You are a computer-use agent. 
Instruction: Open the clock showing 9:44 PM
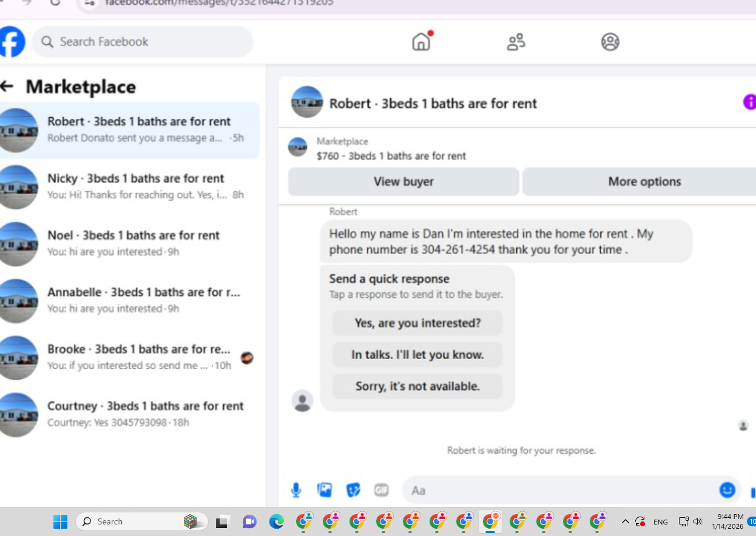[729, 521]
